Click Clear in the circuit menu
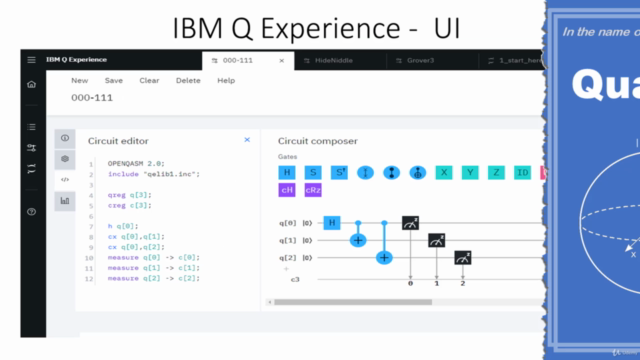This screenshot has height=360, width=640. tap(149, 80)
